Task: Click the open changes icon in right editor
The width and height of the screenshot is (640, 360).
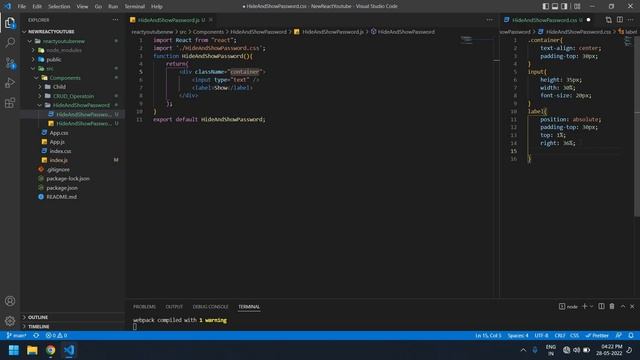Action: click(609, 20)
